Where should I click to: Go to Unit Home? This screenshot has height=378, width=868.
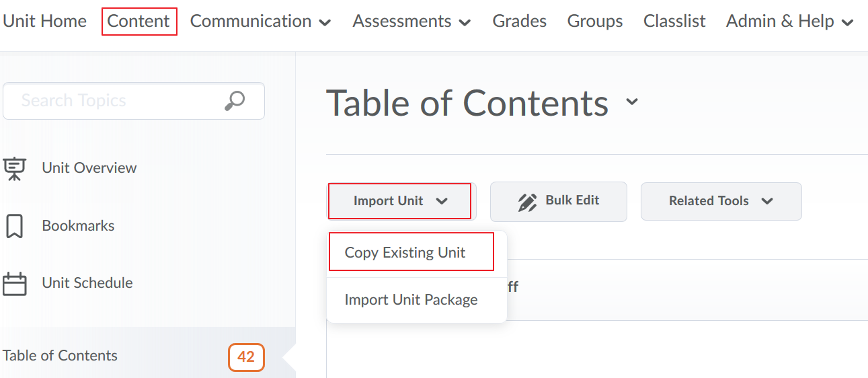pyautogui.click(x=44, y=22)
